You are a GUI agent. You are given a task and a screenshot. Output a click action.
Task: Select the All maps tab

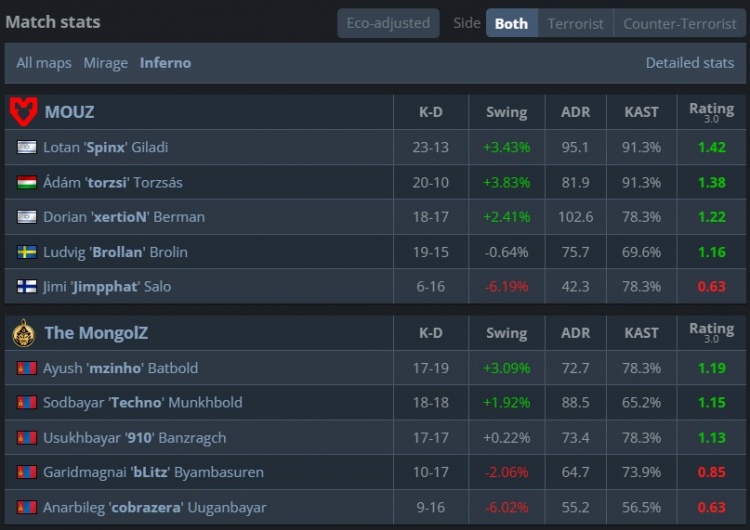point(44,63)
